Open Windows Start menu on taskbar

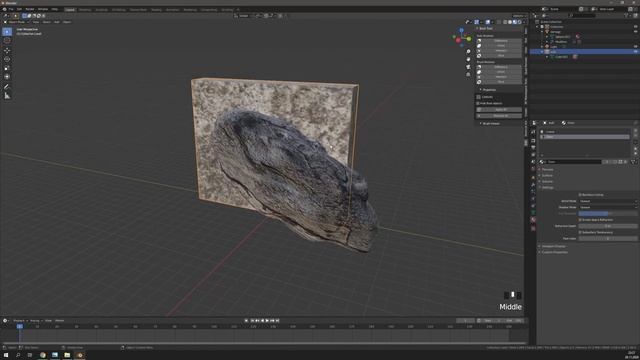point(6,355)
